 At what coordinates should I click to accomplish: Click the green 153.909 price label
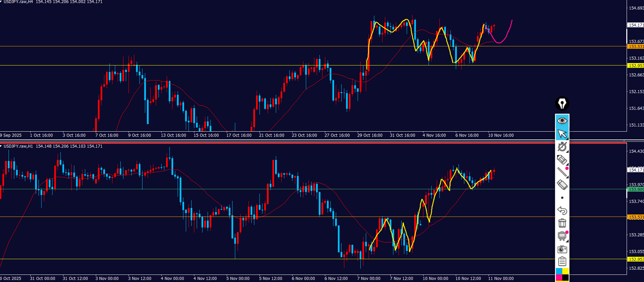pos(635,189)
